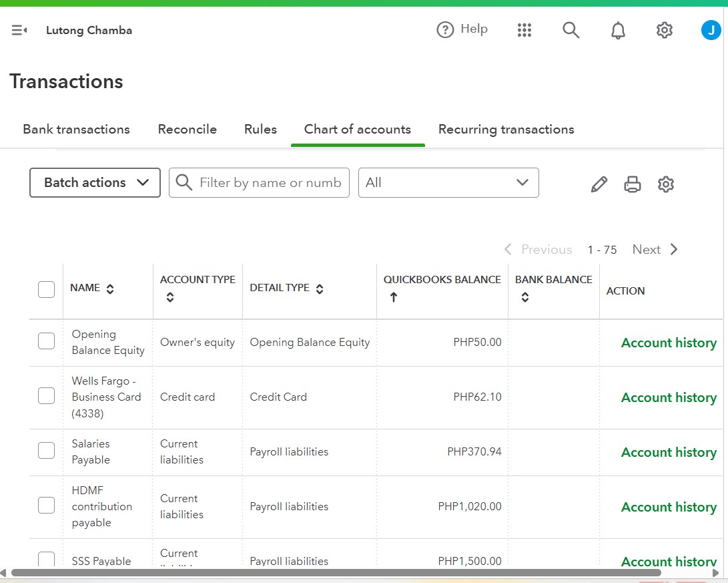The height and width of the screenshot is (583, 728).
Task: Click the PHP370.94 balance cell
Action: click(x=474, y=452)
